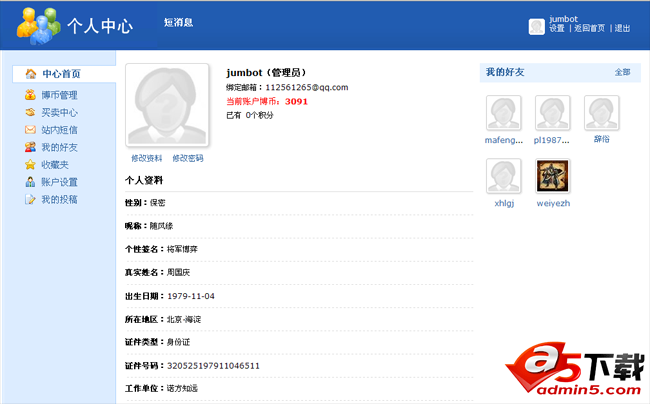Click the 修改密码 link

[188, 158]
